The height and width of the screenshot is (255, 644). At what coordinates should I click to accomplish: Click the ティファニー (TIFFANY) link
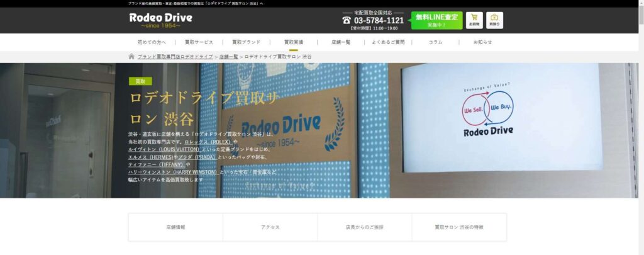pos(156,164)
